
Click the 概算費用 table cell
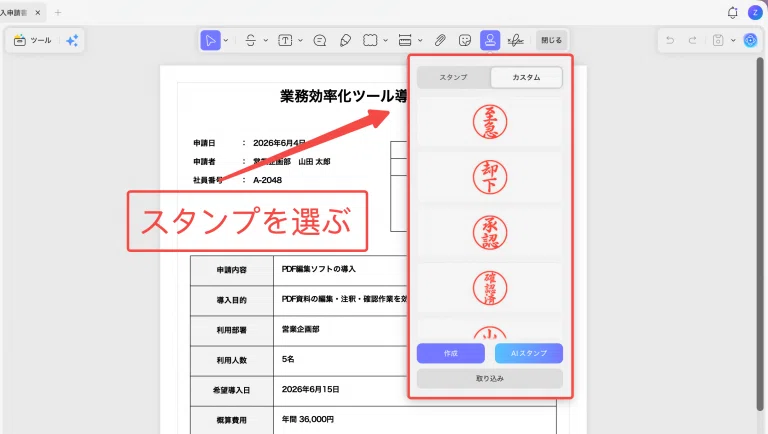tap(232, 420)
